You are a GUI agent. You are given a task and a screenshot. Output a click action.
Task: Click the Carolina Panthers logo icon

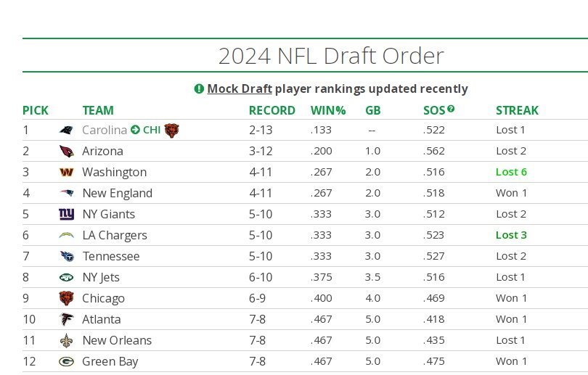pos(67,131)
